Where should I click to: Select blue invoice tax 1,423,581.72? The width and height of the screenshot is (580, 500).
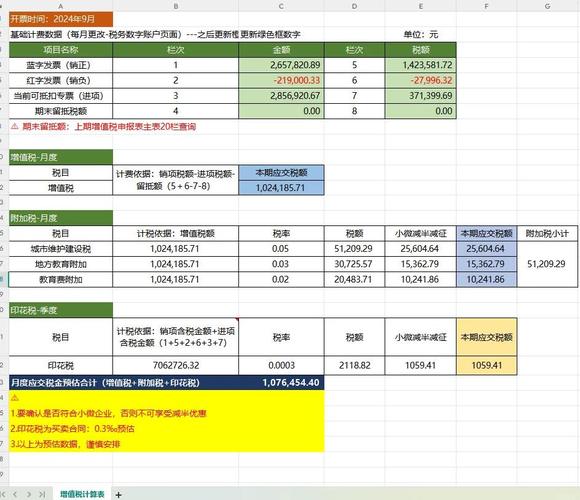[x=421, y=65]
